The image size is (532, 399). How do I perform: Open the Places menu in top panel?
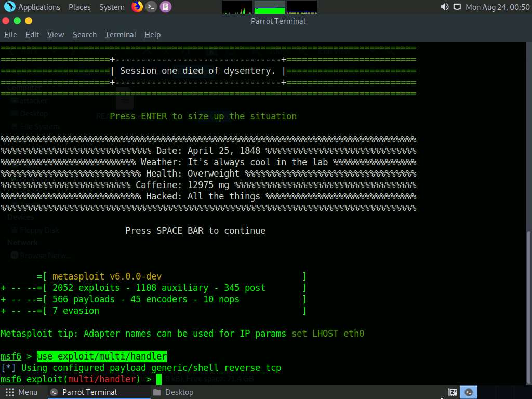tap(79, 7)
